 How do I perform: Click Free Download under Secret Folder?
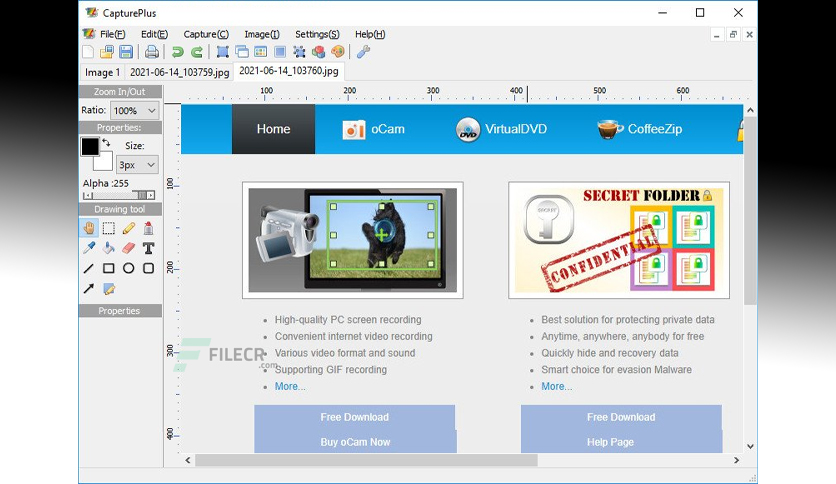point(621,417)
